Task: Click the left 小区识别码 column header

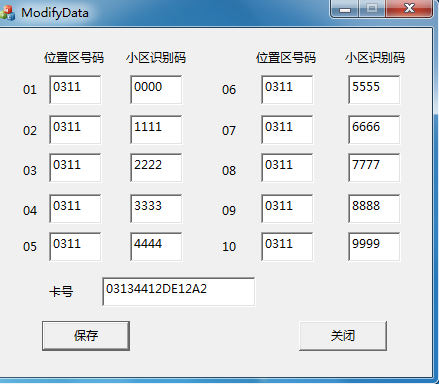Action: [156, 58]
